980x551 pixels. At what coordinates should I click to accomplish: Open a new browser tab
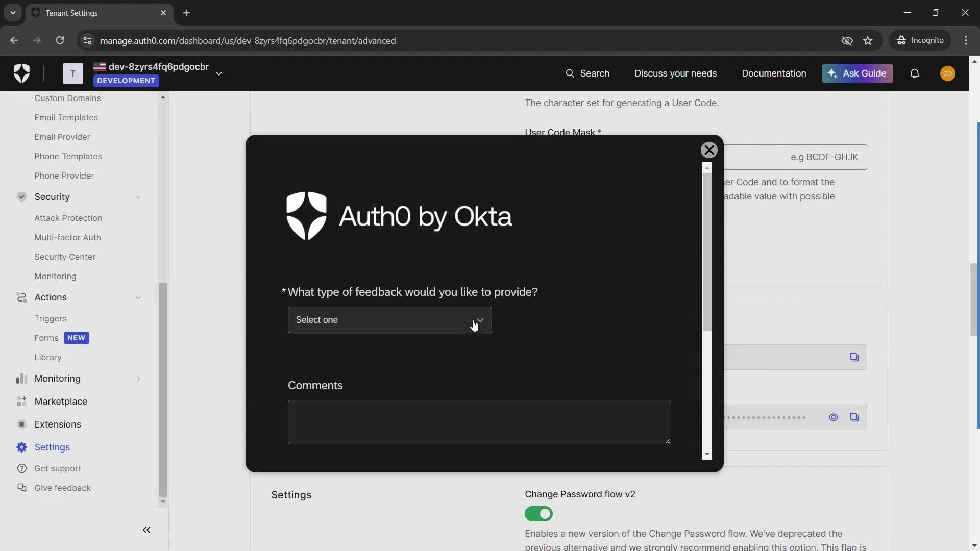186,13
